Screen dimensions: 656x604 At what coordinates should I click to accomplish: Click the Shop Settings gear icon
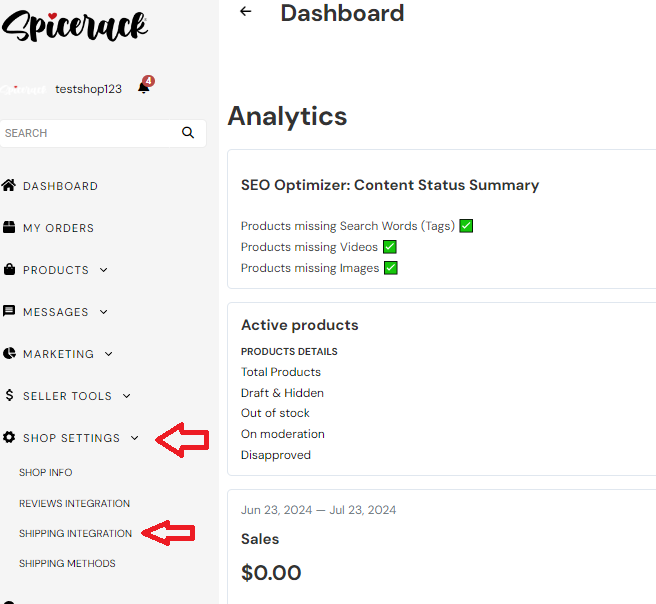(9, 438)
